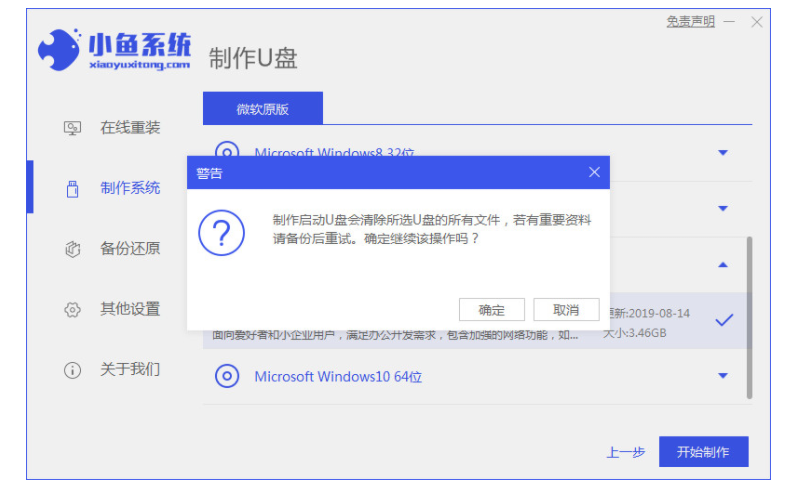Confirm with 确定 button

491,310
